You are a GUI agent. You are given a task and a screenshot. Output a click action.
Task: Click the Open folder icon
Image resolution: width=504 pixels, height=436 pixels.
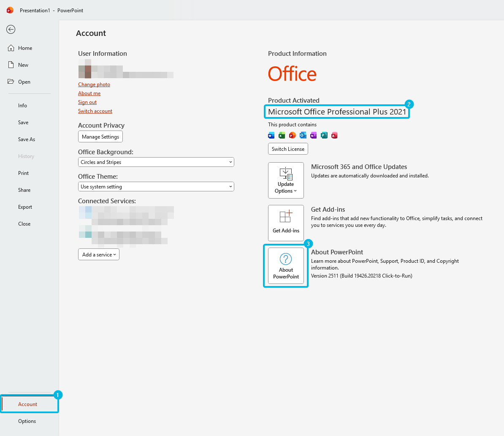tap(11, 82)
